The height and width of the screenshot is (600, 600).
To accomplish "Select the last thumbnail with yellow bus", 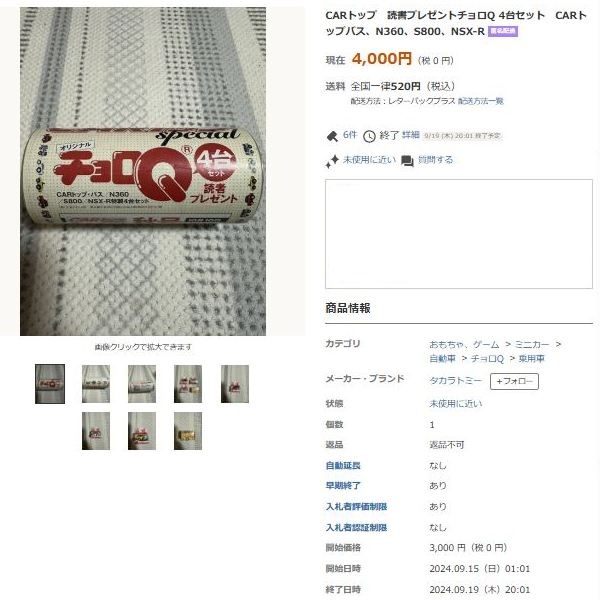I will tap(188, 431).
